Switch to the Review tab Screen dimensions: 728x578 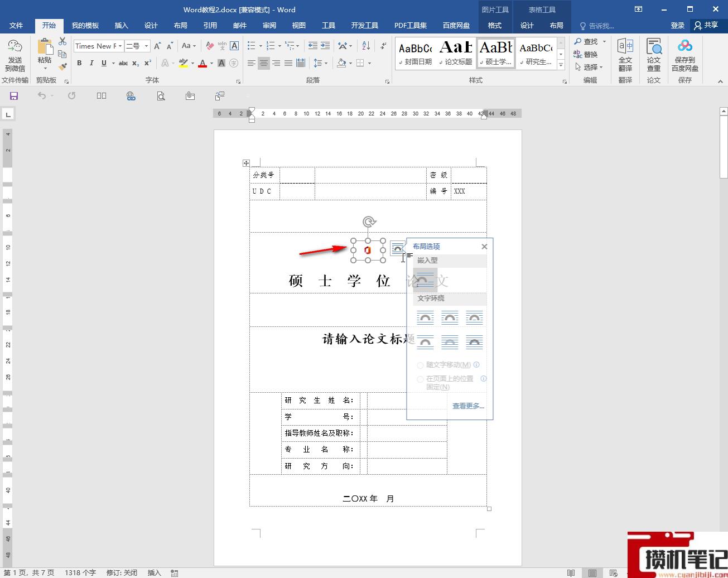pyautogui.click(x=269, y=26)
